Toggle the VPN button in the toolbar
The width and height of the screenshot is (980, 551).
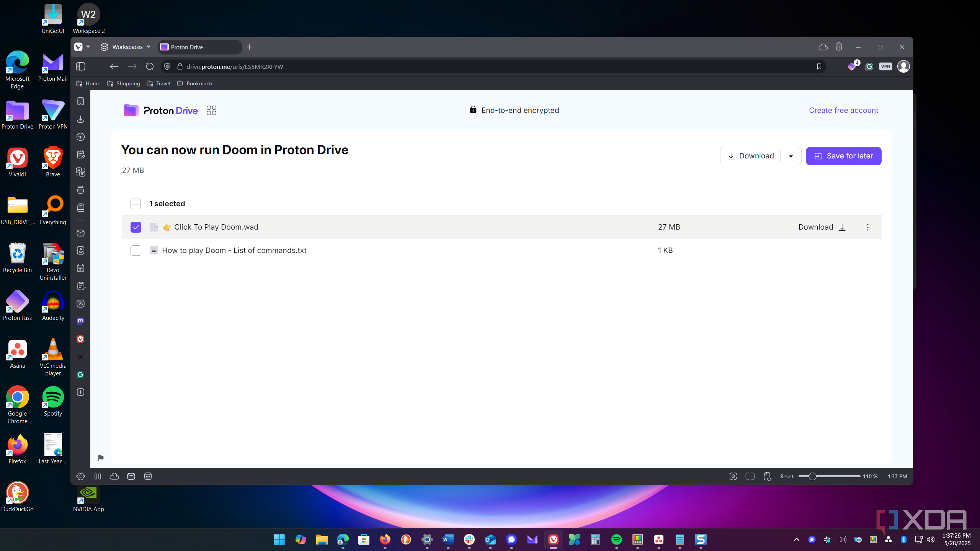click(885, 67)
